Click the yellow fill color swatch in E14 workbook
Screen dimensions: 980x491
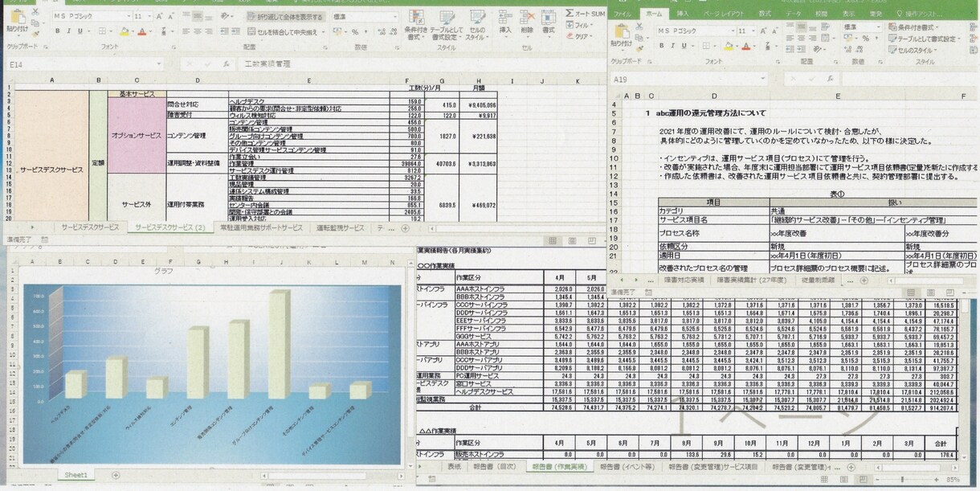tap(125, 31)
